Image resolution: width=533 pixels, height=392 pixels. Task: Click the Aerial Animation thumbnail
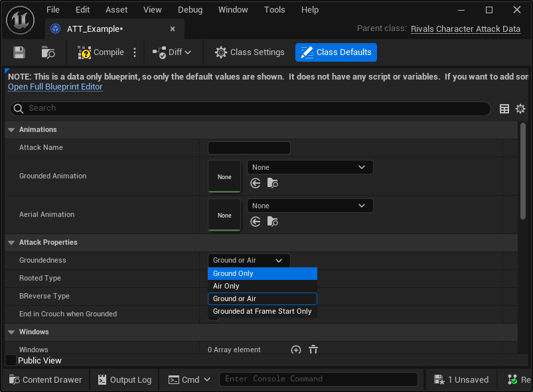[x=224, y=215]
